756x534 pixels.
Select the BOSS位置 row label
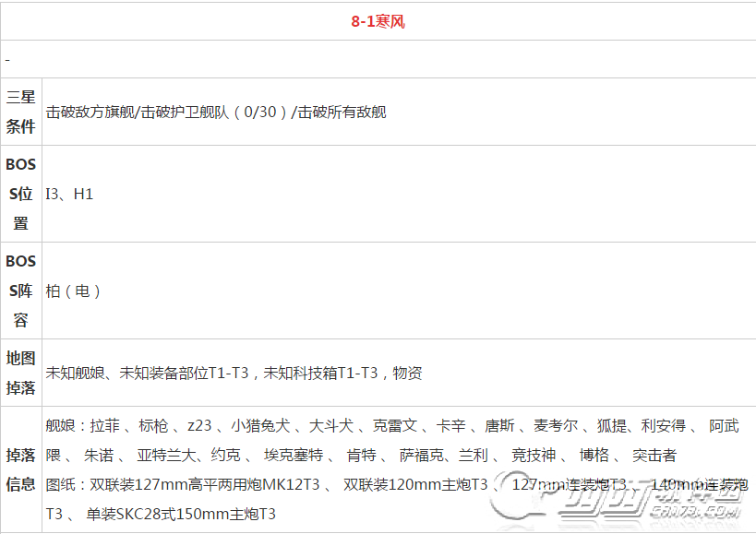tap(20, 194)
